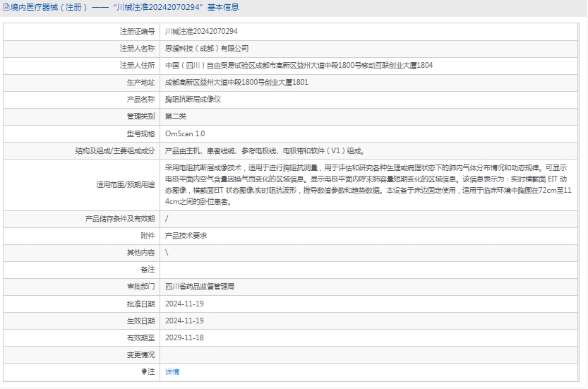The height and width of the screenshot is (389, 588).
Task: Click the empty 备注 value cell
Action: [371, 270]
